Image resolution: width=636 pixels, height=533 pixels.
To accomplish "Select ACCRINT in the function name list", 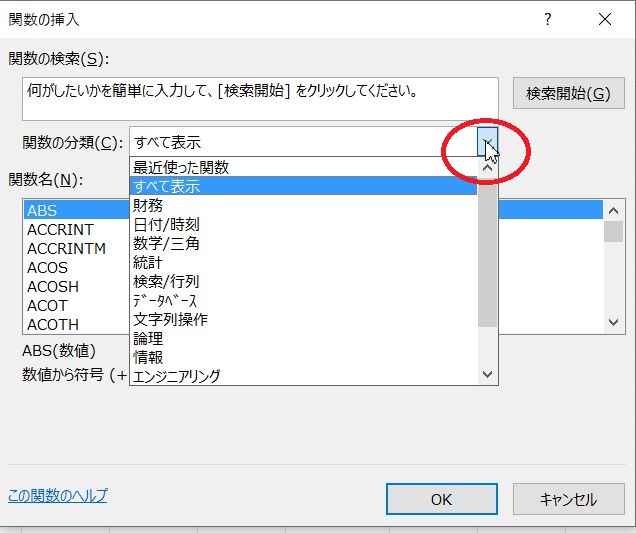I will click(x=60, y=229).
